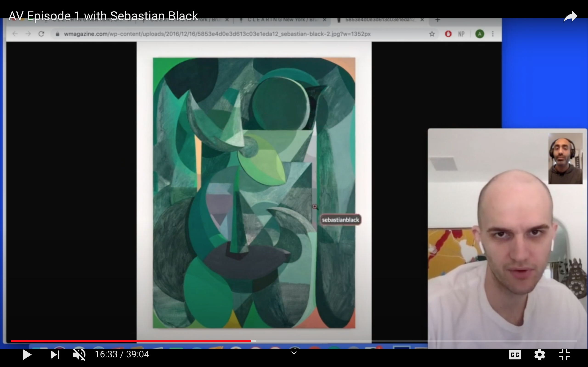Unmute the video sound
The width and height of the screenshot is (588, 367).
pyautogui.click(x=79, y=355)
